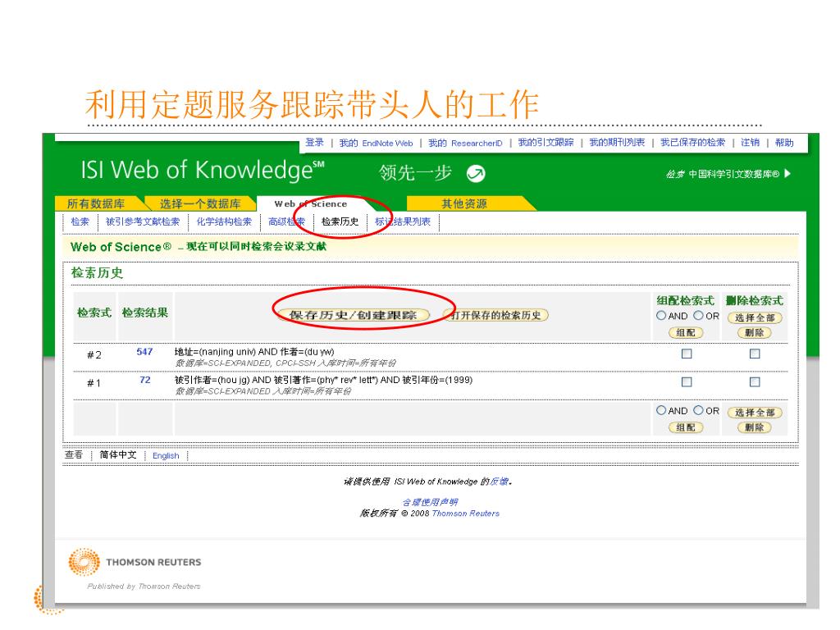Tick the 删除 checkbox for search #1
The width and height of the screenshot is (840, 630).
tap(755, 382)
